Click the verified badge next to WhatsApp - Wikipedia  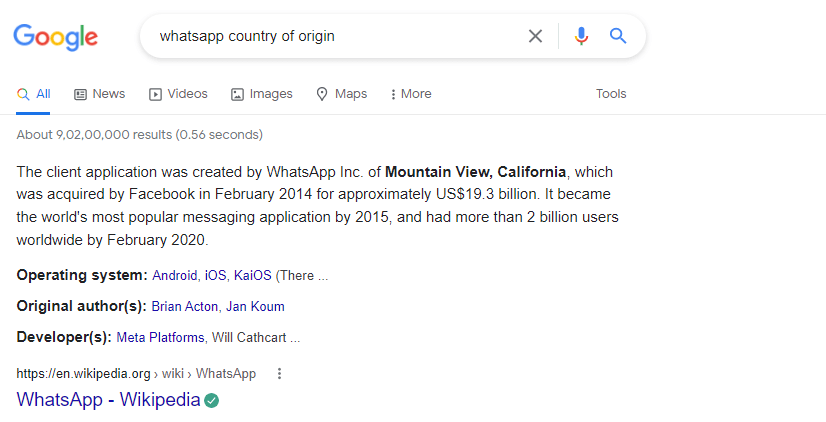[212, 400]
